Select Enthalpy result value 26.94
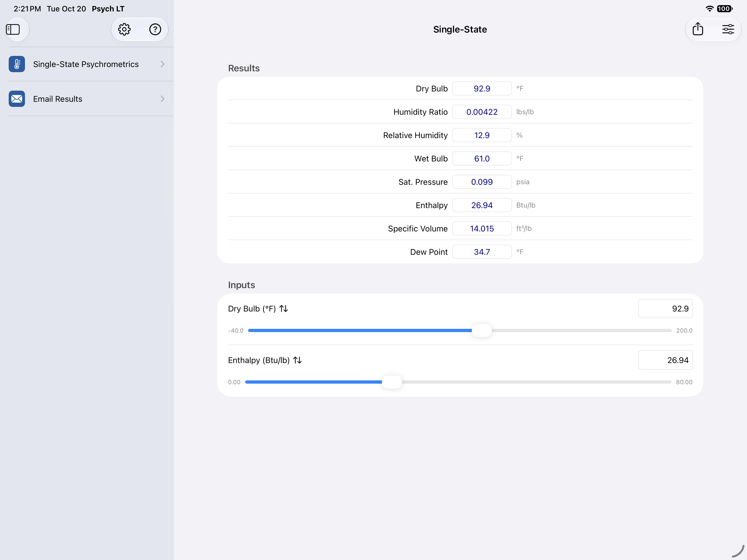Image resolution: width=747 pixels, height=560 pixels. [x=482, y=205]
